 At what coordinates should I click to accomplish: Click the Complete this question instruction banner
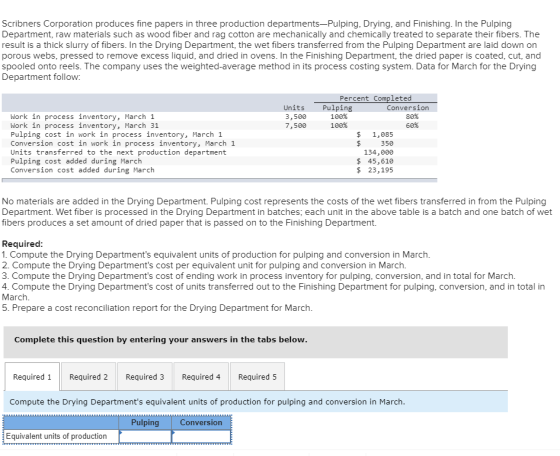(256, 342)
